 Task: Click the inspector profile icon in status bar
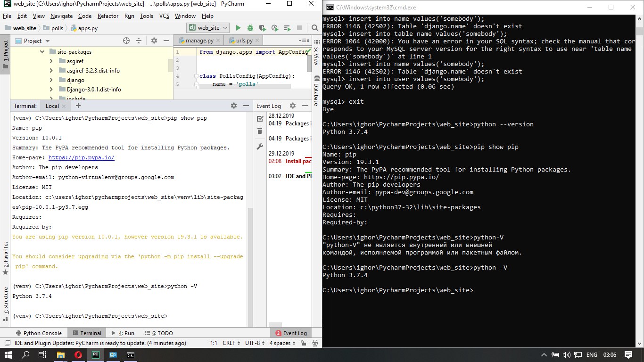click(x=315, y=343)
